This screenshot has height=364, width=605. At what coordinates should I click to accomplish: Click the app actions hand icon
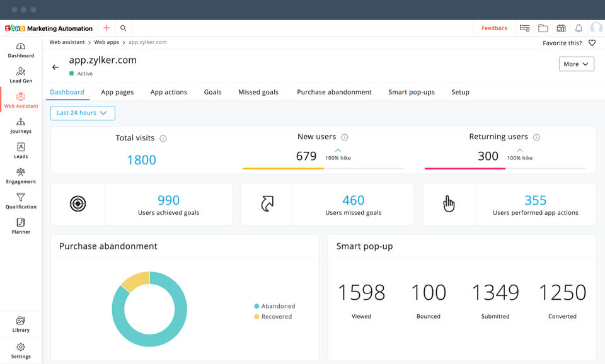click(x=449, y=203)
